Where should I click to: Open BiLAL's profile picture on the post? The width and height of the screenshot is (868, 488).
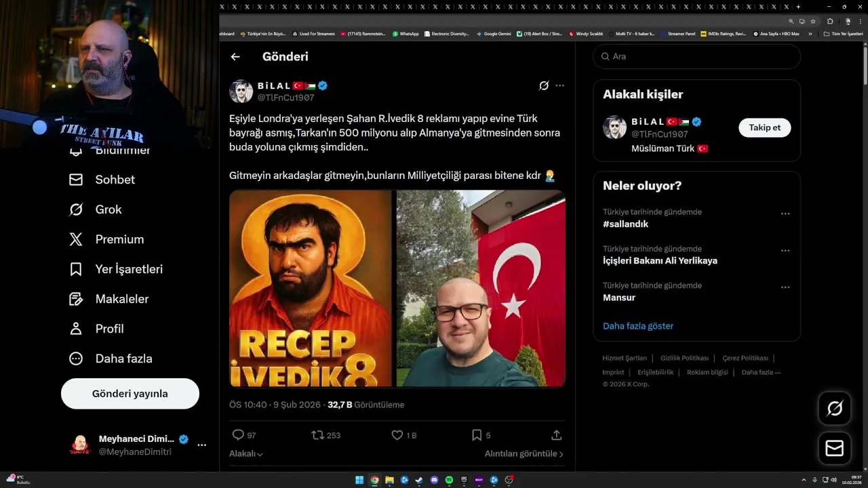click(x=241, y=91)
